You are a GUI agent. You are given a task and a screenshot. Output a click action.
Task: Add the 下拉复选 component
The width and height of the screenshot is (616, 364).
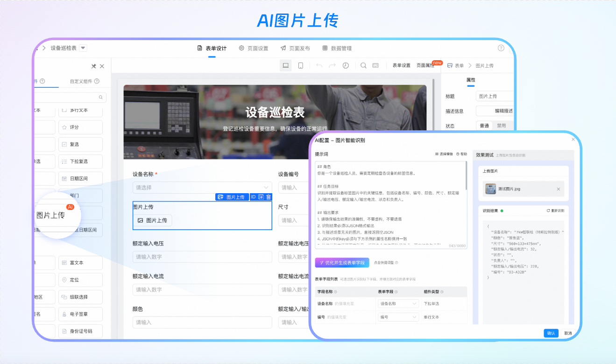pyautogui.click(x=80, y=161)
